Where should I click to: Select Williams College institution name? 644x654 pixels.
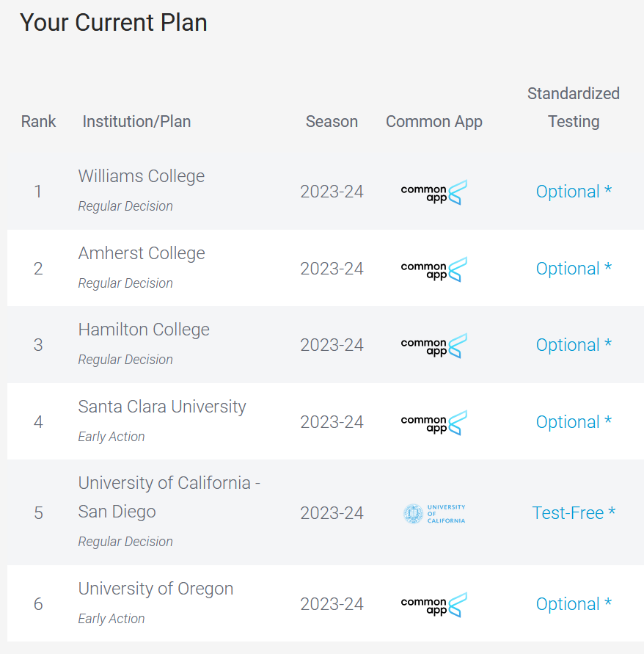(x=142, y=176)
